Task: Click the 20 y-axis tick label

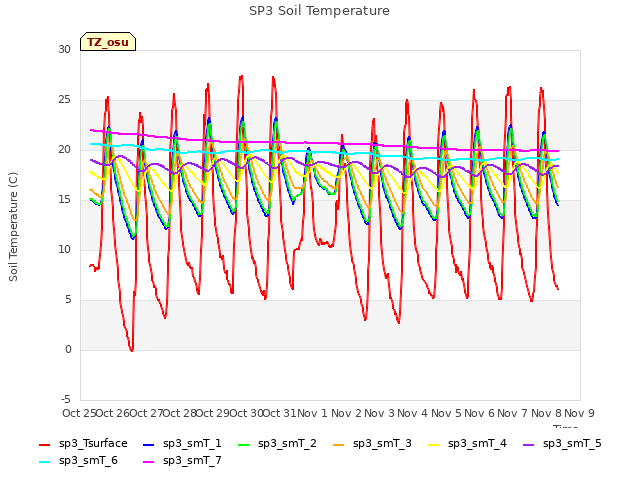Action: pyautogui.click(x=64, y=150)
